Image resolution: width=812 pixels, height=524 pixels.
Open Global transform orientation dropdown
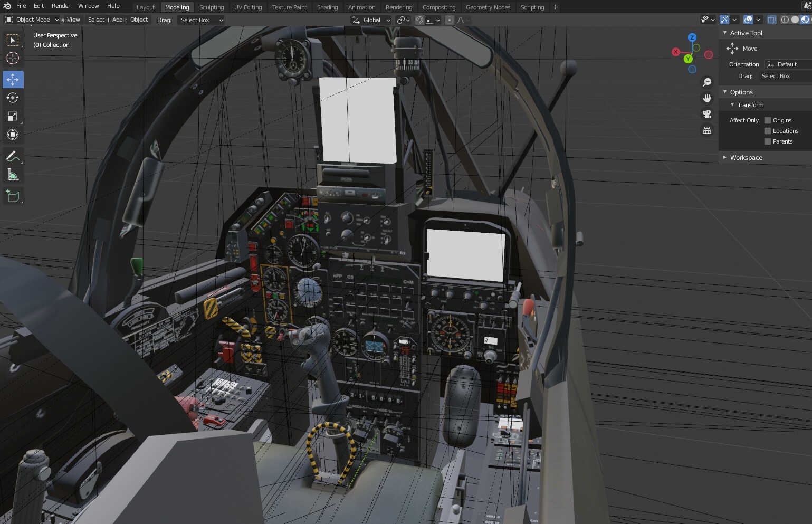point(371,20)
